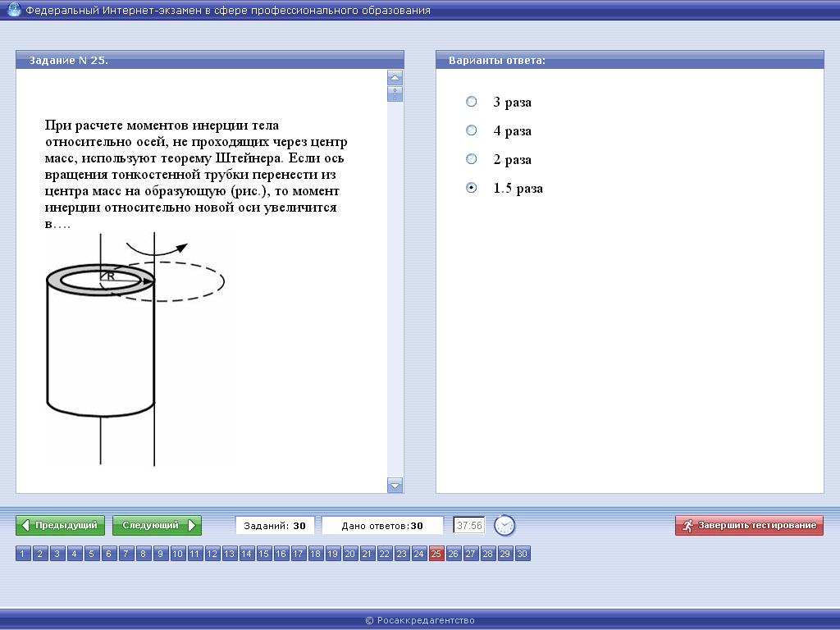Select the answer option '4 раза'
Screen dimensions: 840x630
(472, 130)
